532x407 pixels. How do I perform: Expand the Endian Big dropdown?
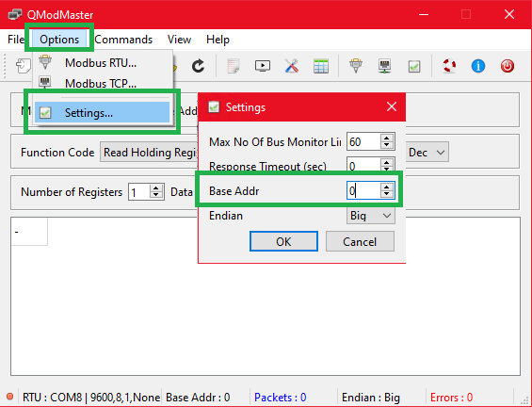click(x=370, y=216)
